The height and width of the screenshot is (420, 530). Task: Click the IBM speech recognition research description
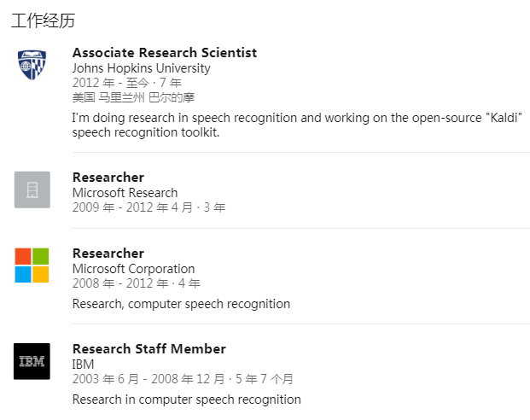[x=186, y=400]
